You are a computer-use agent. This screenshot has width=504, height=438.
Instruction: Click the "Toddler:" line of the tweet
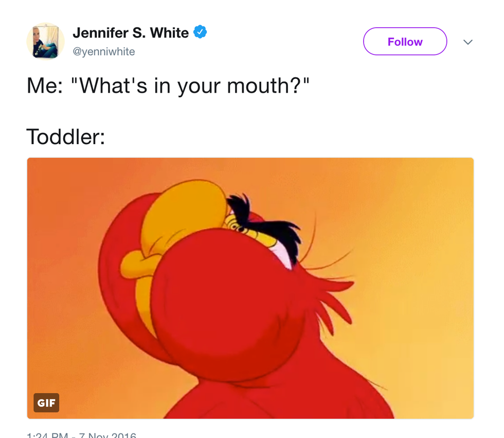(66, 137)
